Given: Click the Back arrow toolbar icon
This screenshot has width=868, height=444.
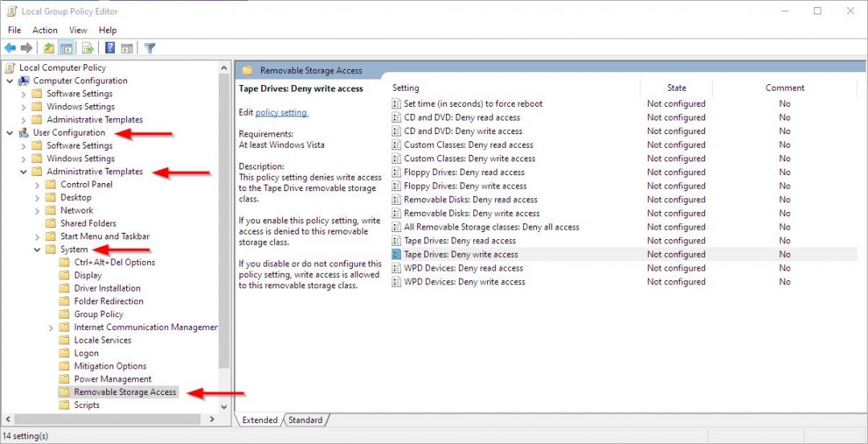Looking at the screenshot, I should point(10,48).
